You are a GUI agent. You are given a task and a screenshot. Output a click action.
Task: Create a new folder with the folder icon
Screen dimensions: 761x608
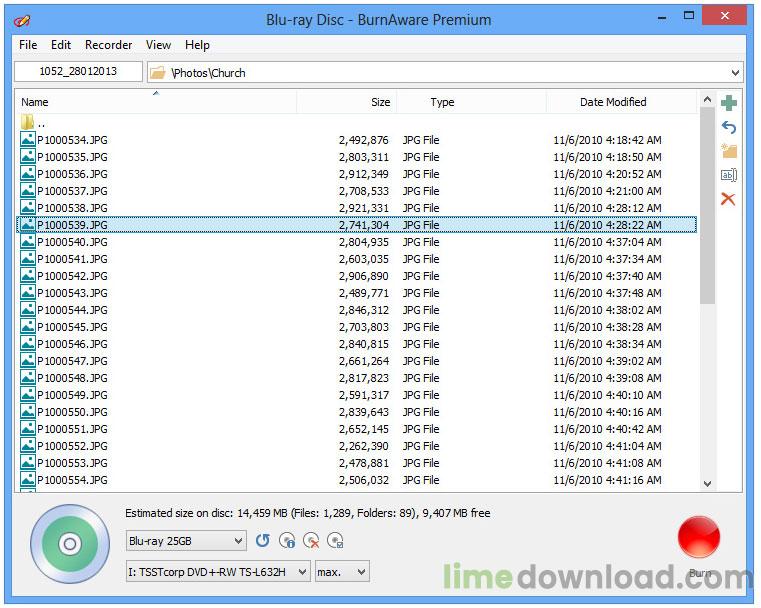729,151
